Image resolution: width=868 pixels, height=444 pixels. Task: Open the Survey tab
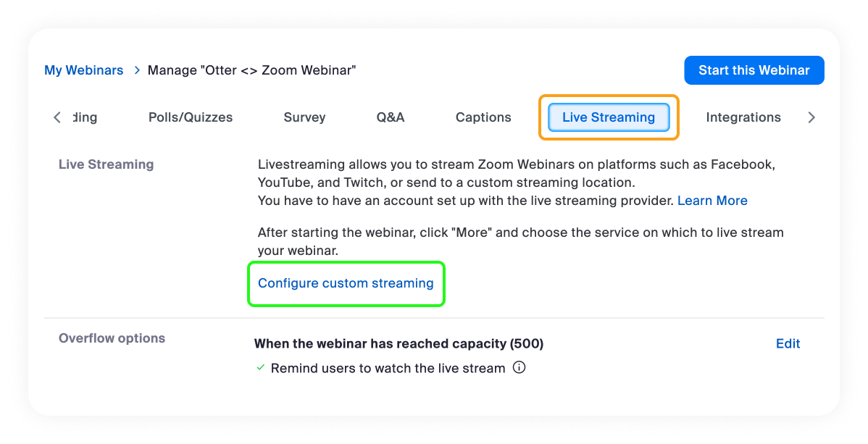[304, 117]
